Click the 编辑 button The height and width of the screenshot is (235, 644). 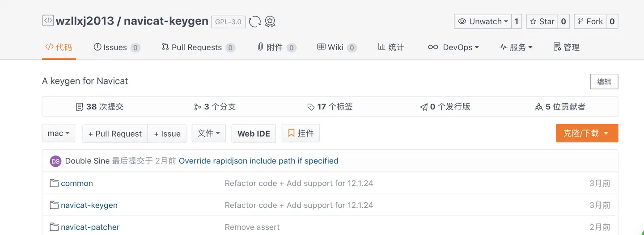click(604, 82)
